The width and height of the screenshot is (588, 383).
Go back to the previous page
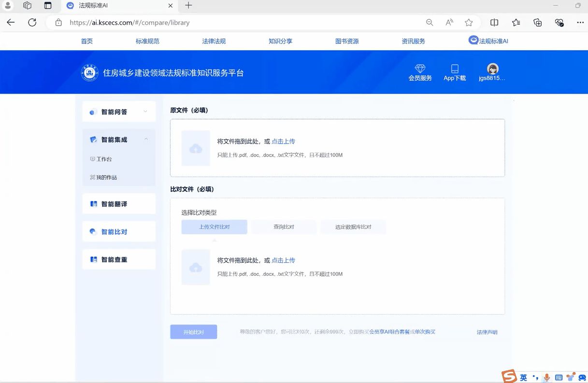(x=11, y=22)
